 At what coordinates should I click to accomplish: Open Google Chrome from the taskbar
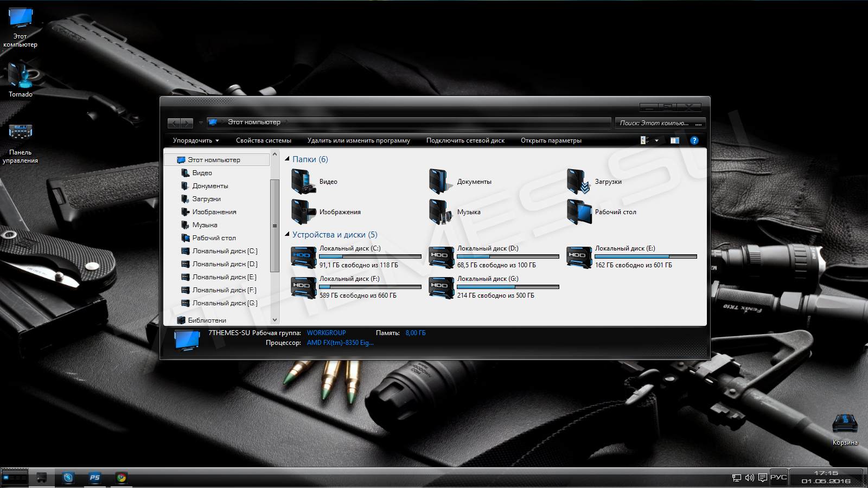point(122,478)
